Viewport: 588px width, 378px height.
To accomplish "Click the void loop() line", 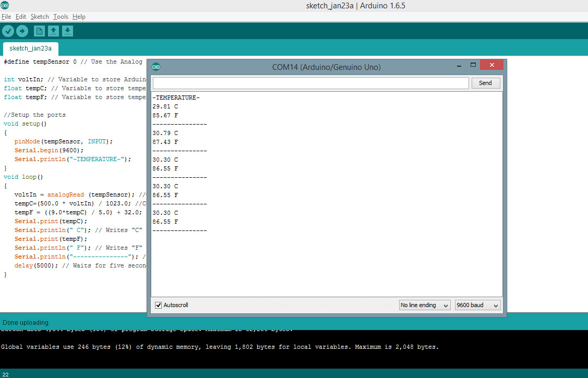I will tap(23, 177).
